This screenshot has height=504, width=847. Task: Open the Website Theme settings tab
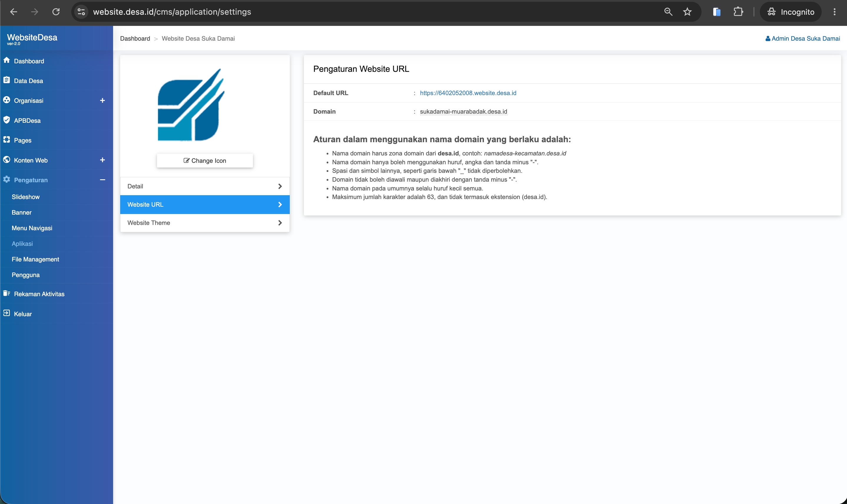point(205,223)
